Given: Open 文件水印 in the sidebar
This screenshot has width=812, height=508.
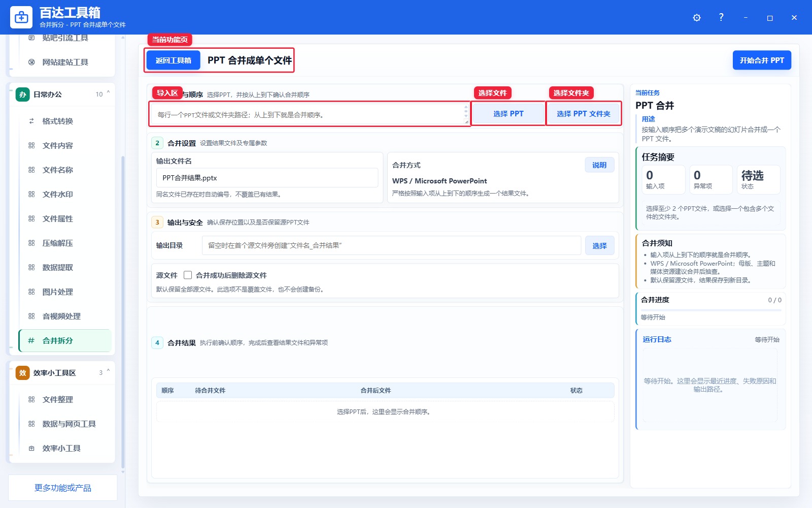Looking at the screenshot, I should (65, 194).
